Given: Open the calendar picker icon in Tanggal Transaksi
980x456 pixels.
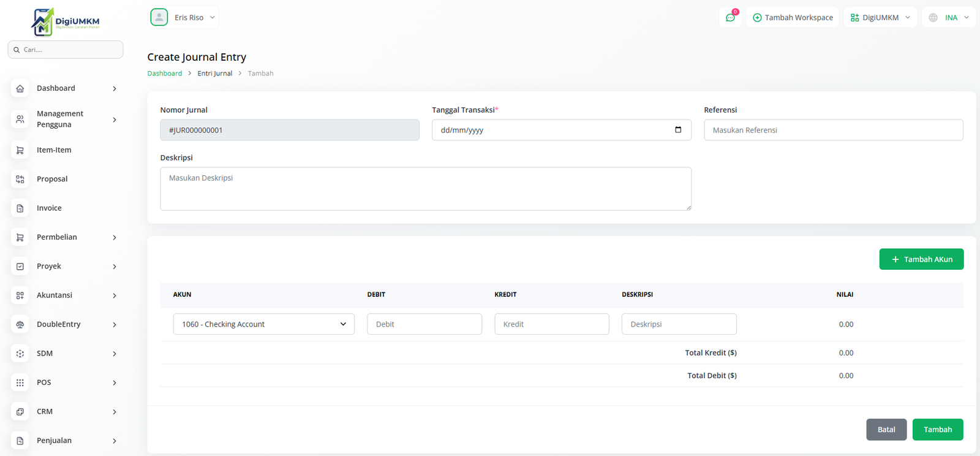Looking at the screenshot, I should (x=678, y=130).
